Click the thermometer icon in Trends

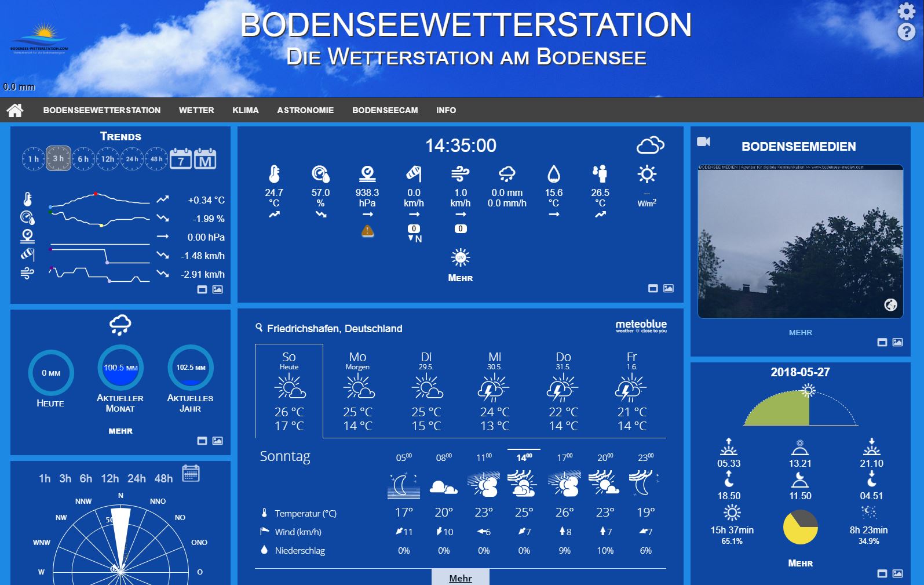[27, 199]
